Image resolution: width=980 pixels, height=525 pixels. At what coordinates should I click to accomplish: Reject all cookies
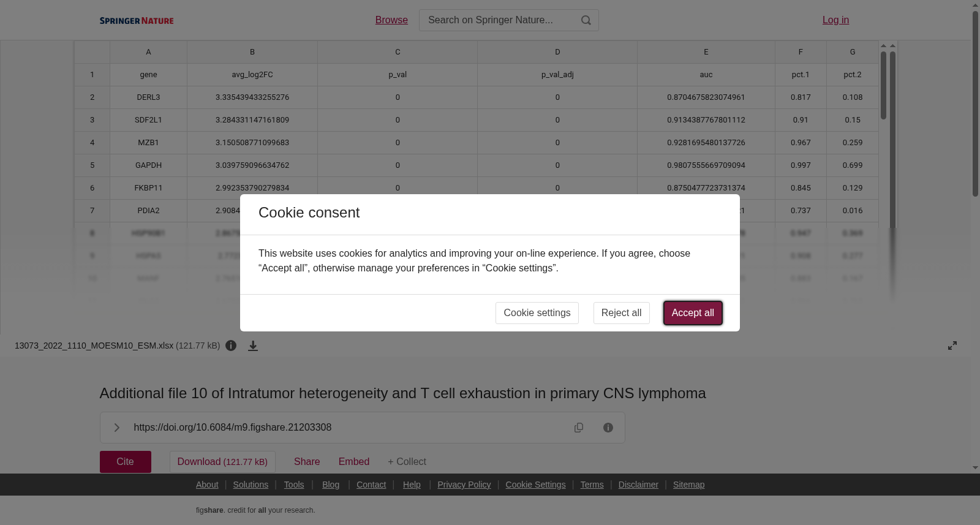coord(621,313)
